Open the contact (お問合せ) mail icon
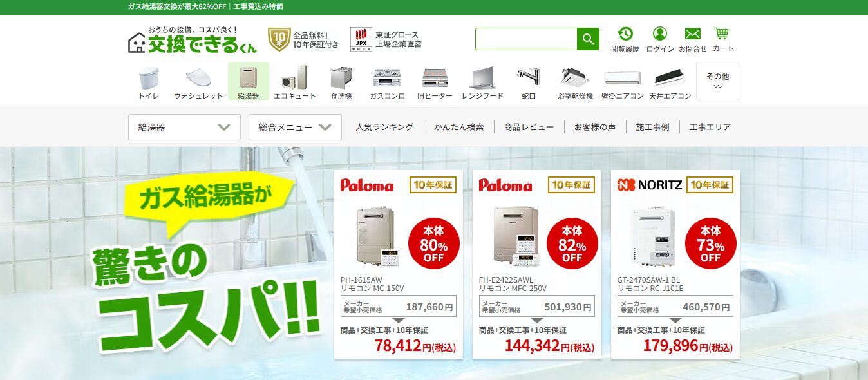This screenshot has height=380, width=868. pyautogui.click(x=692, y=39)
